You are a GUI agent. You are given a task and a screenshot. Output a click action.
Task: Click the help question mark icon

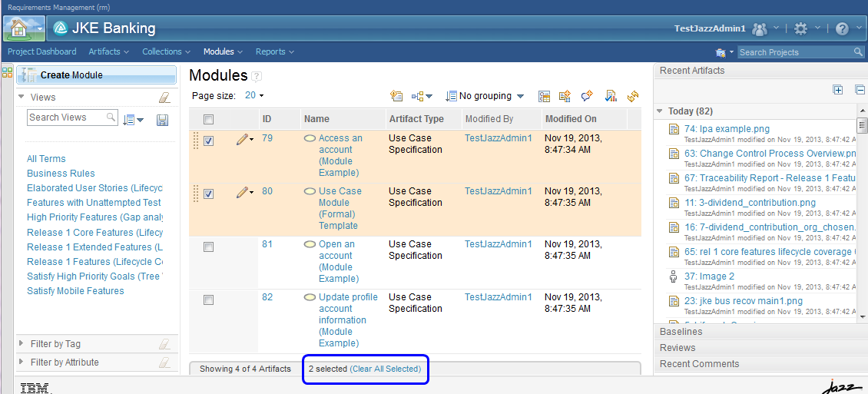click(842, 28)
